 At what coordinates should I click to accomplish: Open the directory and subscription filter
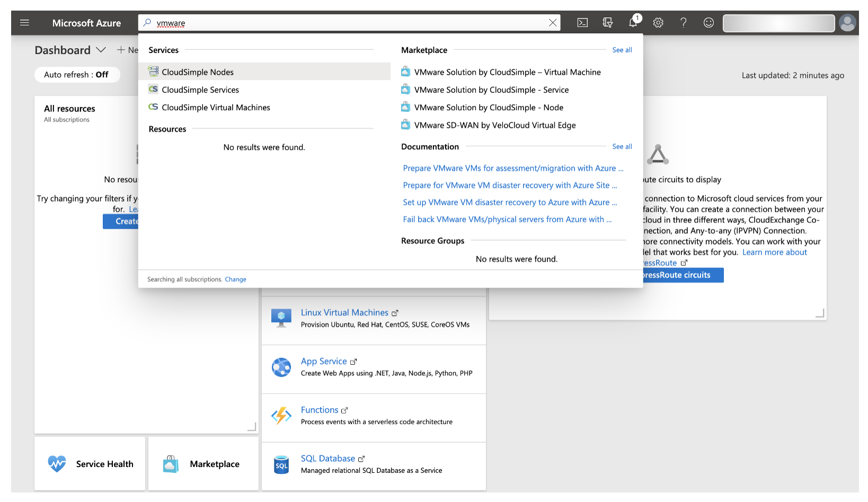(607, 23)
